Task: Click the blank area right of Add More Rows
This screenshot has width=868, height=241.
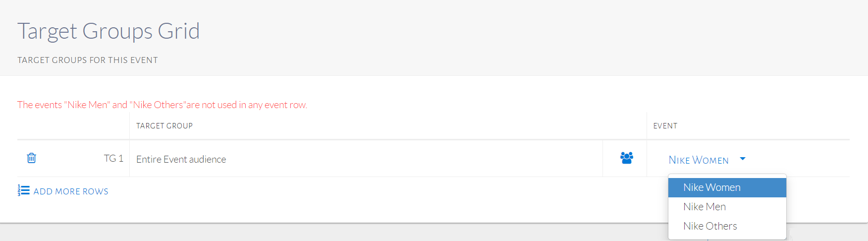Action: pyautogui.click(x=347, y=191)
